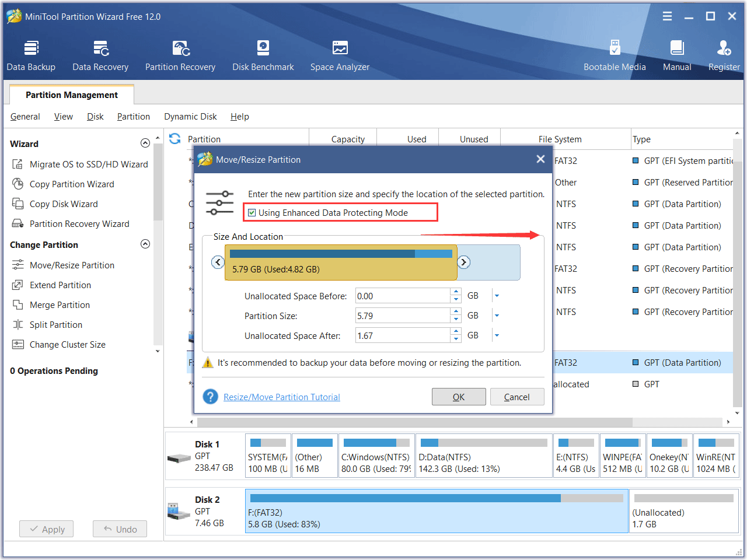Open the Disk menu

click(x=95, y=117)
